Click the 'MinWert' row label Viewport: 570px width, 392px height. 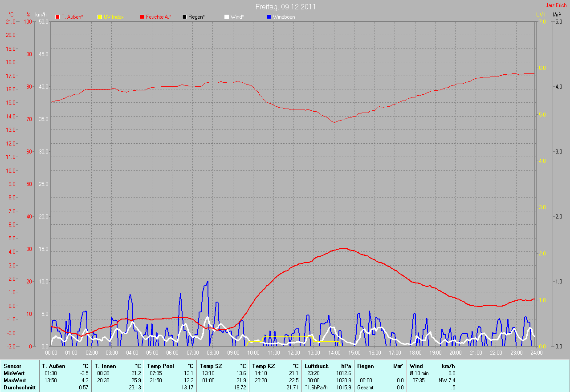click(14, 373)
